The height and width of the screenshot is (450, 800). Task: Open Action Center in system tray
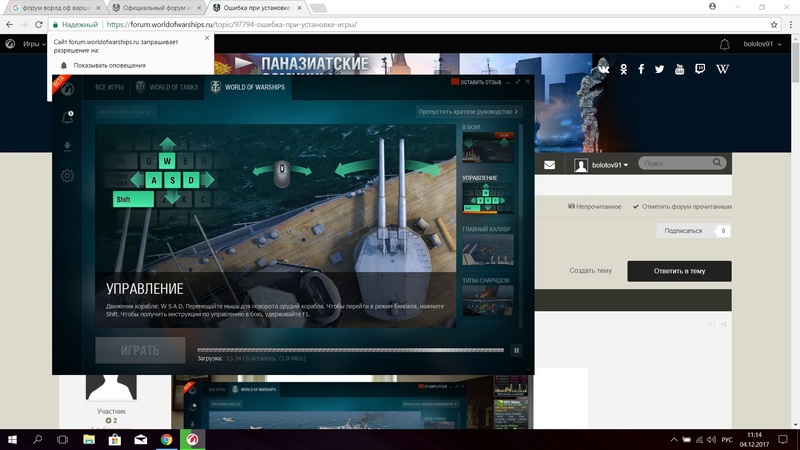coord(783,439)
